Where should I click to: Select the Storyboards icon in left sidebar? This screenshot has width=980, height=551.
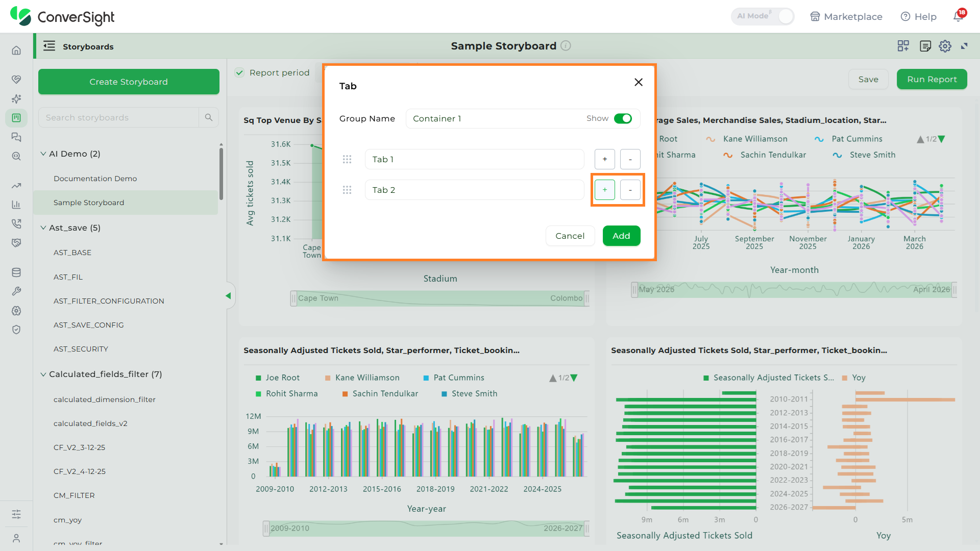coord(16,118)
